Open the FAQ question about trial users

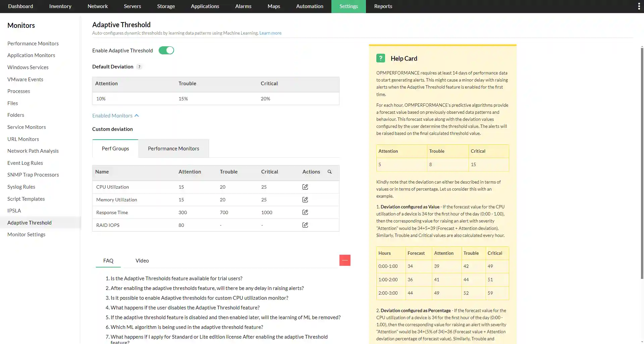point(177,278)
